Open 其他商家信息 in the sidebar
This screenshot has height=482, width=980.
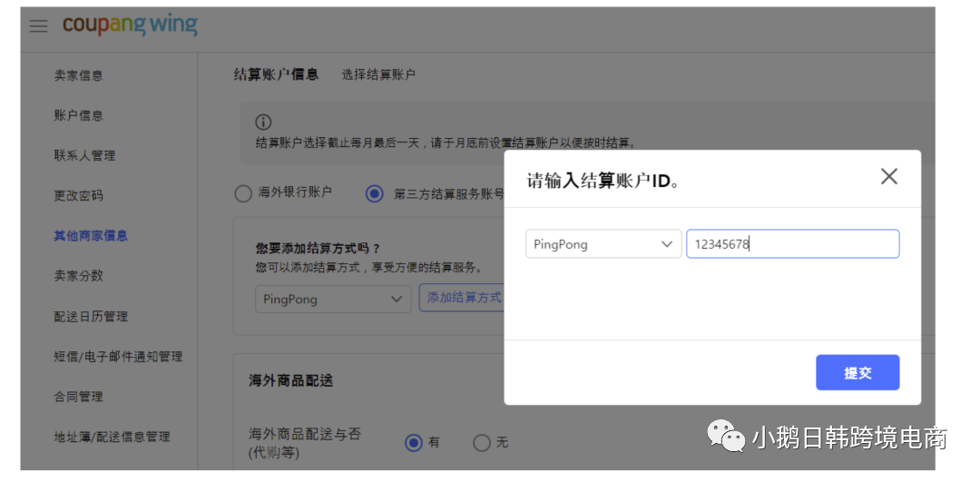[91, 236]
